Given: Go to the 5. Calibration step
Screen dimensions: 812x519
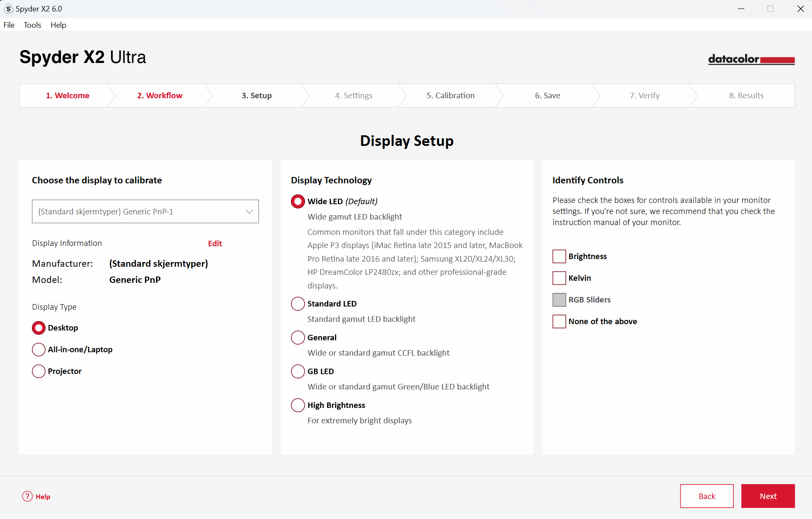Looking at the screenshot, I should 450,95.
